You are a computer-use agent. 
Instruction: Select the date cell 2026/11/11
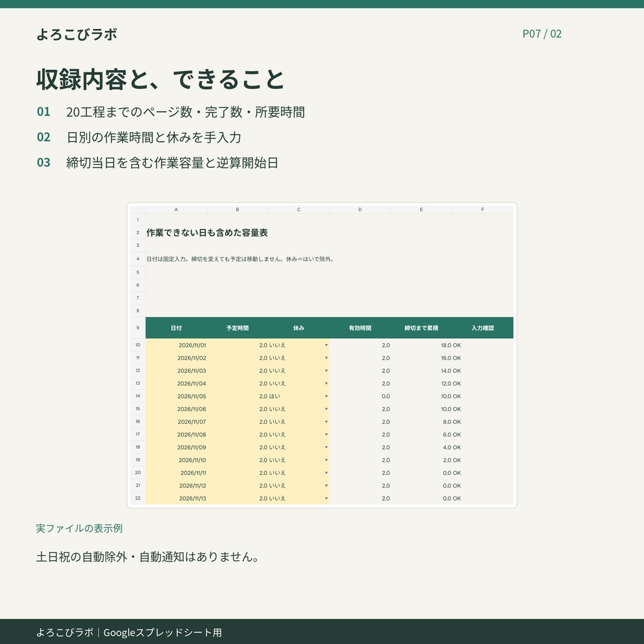tap(176, 473)
